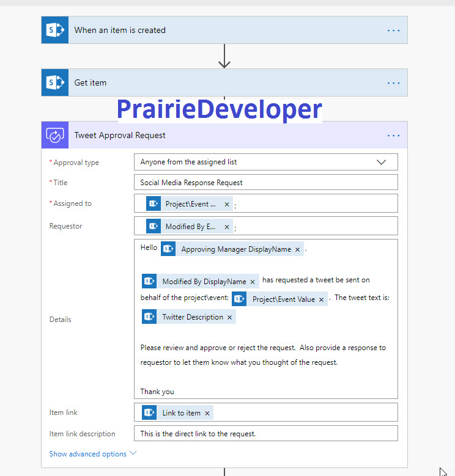The image size is (455, 476).
Task: Click SharePoint icon on 'Modified By DisplayName' token
Action: (149, 282)
